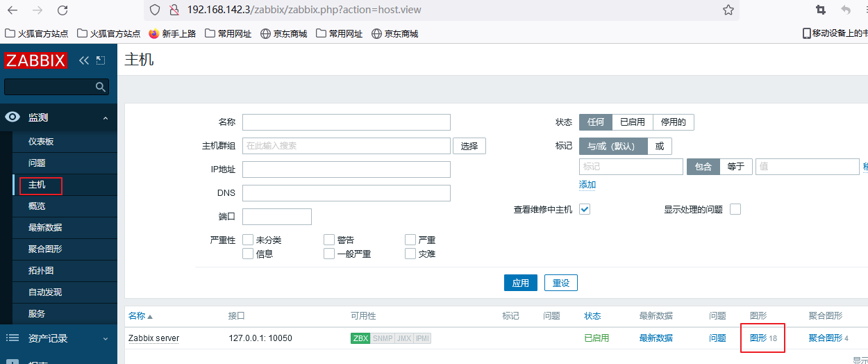Click the JMX availability badge

(404, 338)
